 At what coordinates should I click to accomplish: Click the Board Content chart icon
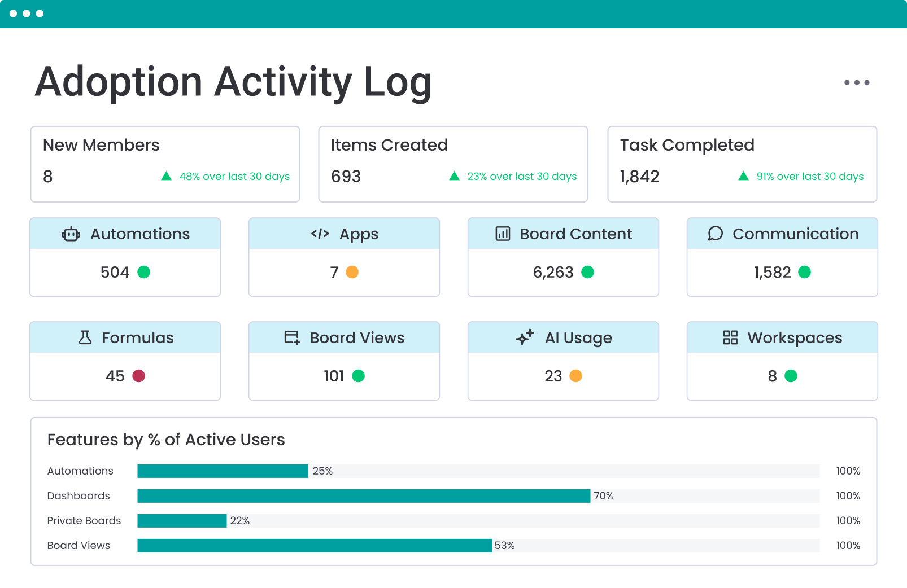point(503,234)
